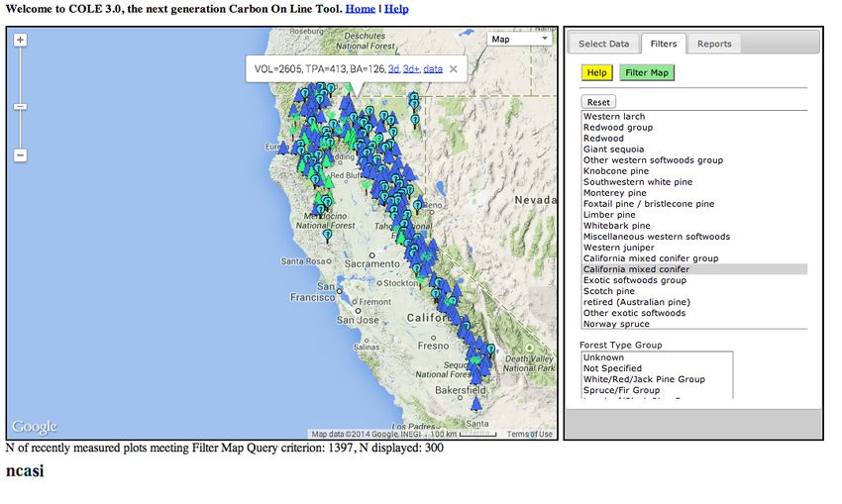Select Whitebark pine in list

[x=694, y=226]
